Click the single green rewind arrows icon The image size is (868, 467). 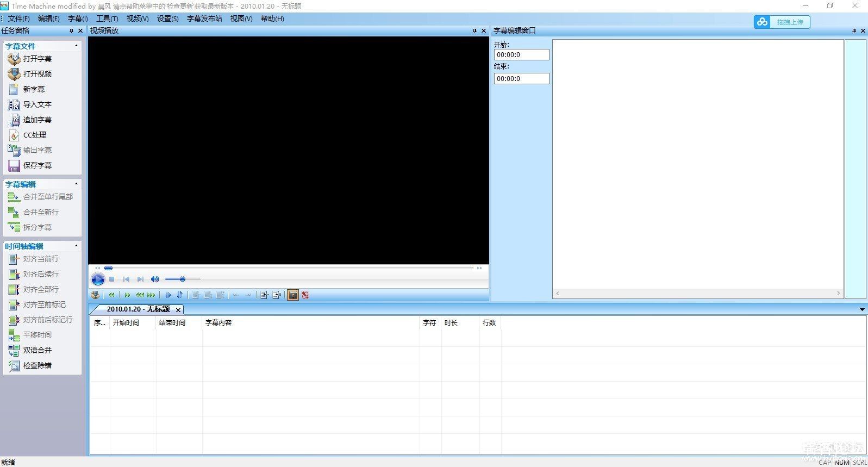click(111, 295)
